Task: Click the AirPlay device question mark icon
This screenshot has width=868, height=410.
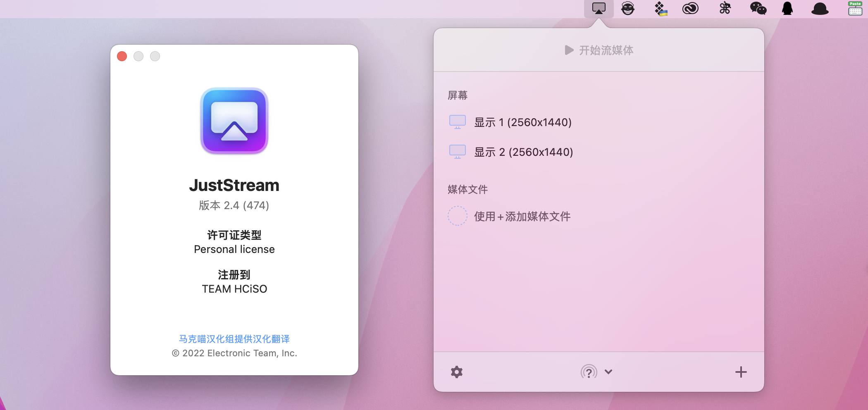Action: click(589, 372)
